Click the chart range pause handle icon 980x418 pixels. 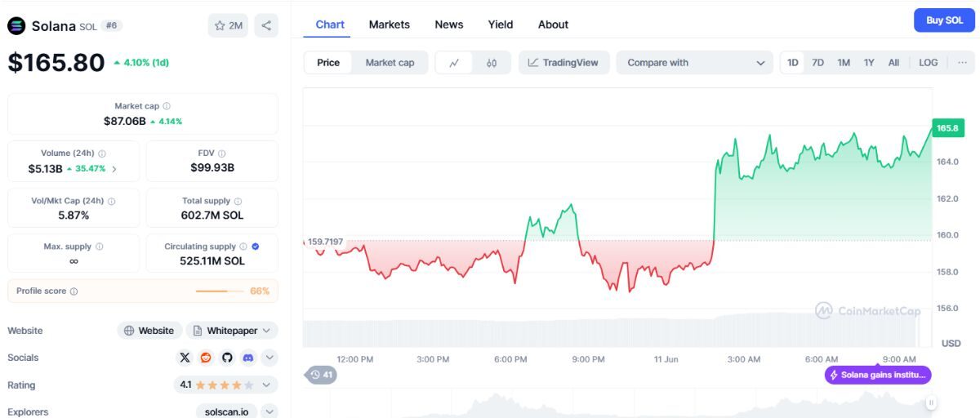(x=931, y=402)
